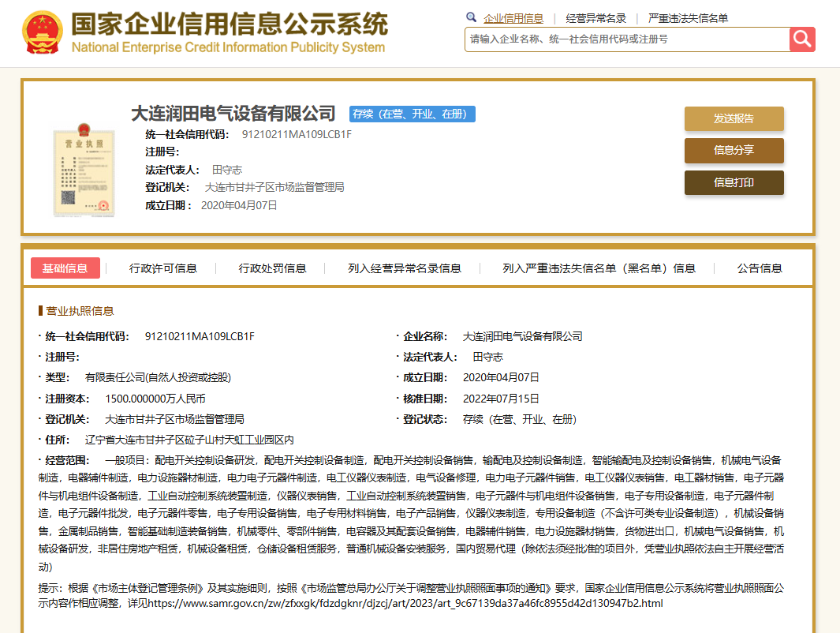The width and height of the screenshot is (840, 633).
Task: Open the business license thumbnail image
Action: coord(84,170)
